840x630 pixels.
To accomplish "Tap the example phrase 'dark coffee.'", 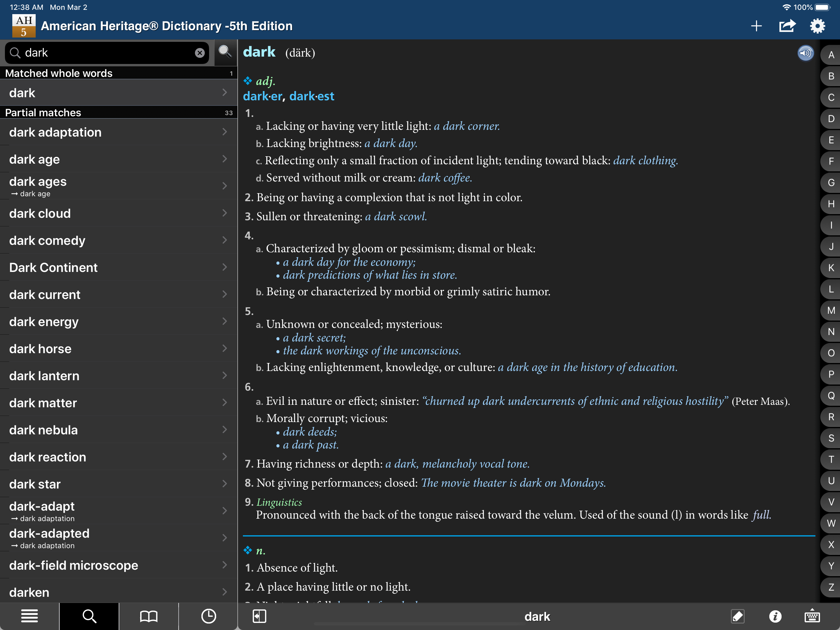I will (445, 178).
